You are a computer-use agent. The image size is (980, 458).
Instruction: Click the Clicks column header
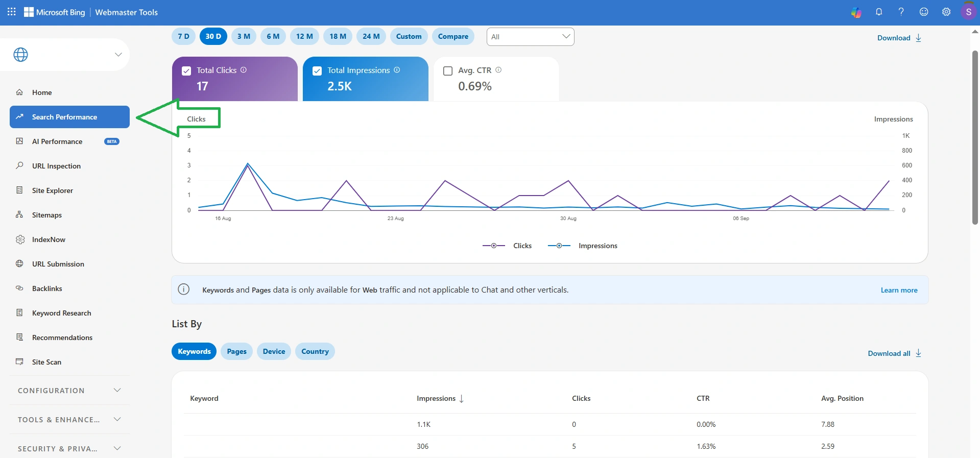point(581,398)
